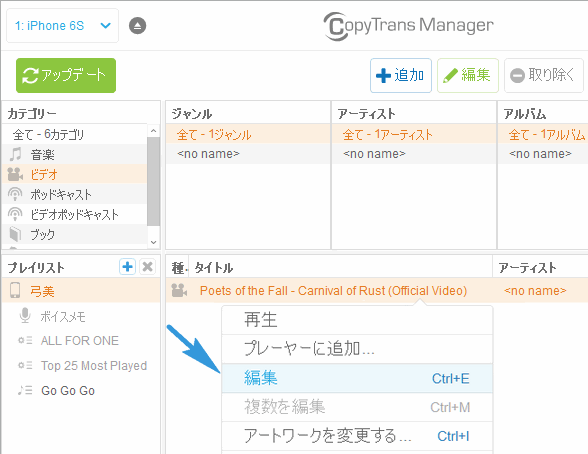Viewport: 588px width, 454px height.
Task: Click video icon beside Poets of the Fall track
Action: coord(179,291)
